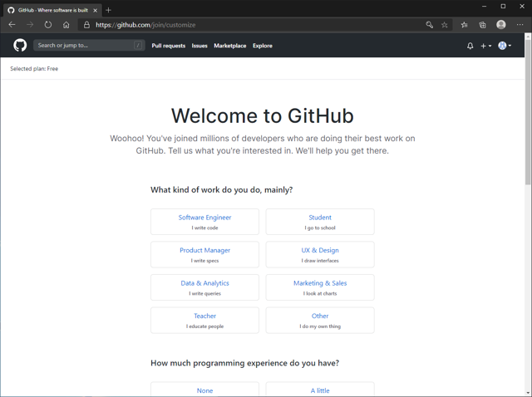Image resolution: width=532 pixels, height=397 pixels.
Task: Choose None programming experience
Action: [x=205, y=390]
